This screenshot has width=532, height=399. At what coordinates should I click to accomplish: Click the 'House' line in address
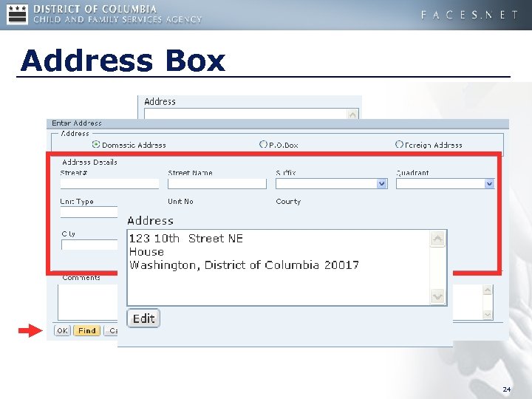pos(146,252)
